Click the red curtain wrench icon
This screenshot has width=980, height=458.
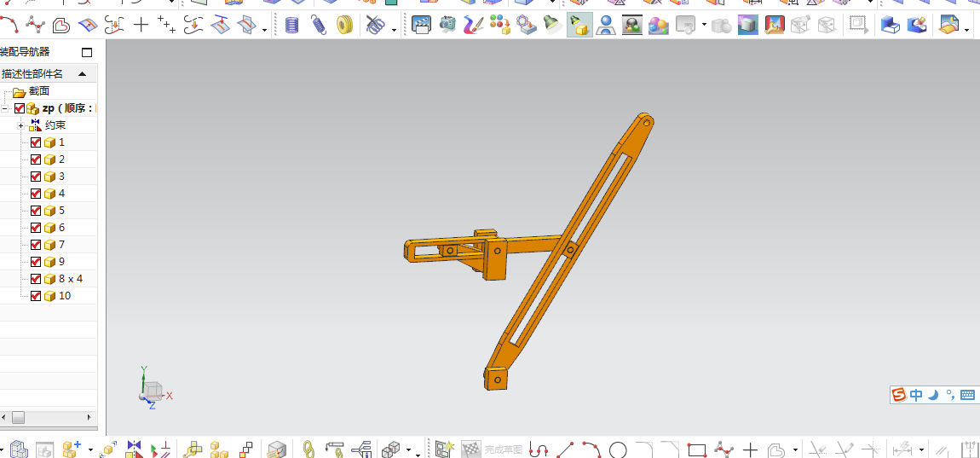775,25
